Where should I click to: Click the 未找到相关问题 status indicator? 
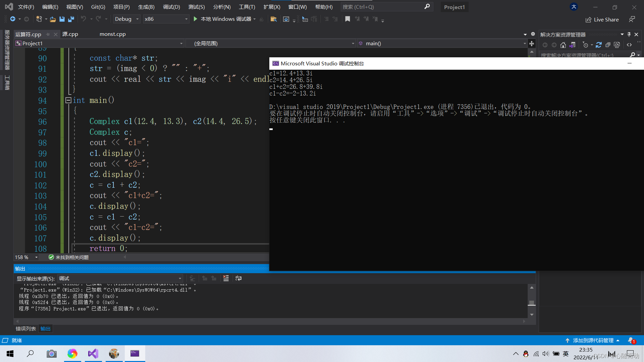pyautogui.click(x=69, y=257)
